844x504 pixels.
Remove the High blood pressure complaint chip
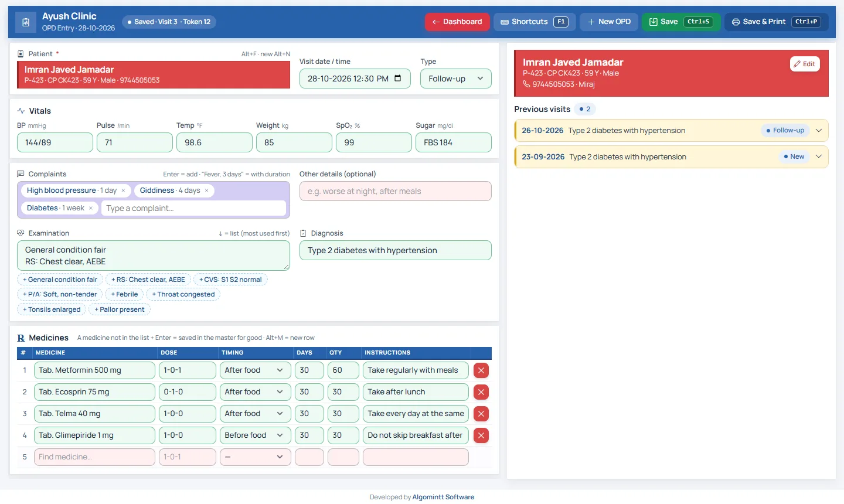[x=123, y=190]
